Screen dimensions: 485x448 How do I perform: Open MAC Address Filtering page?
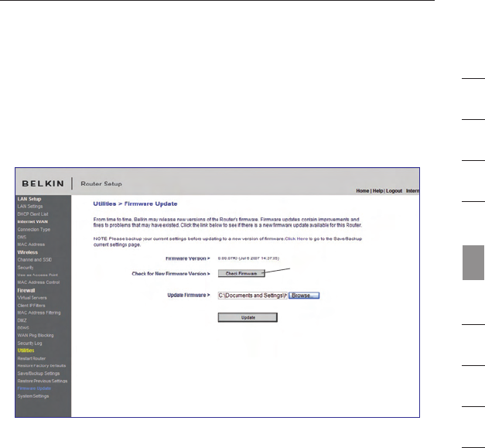[x=39, y=313]
